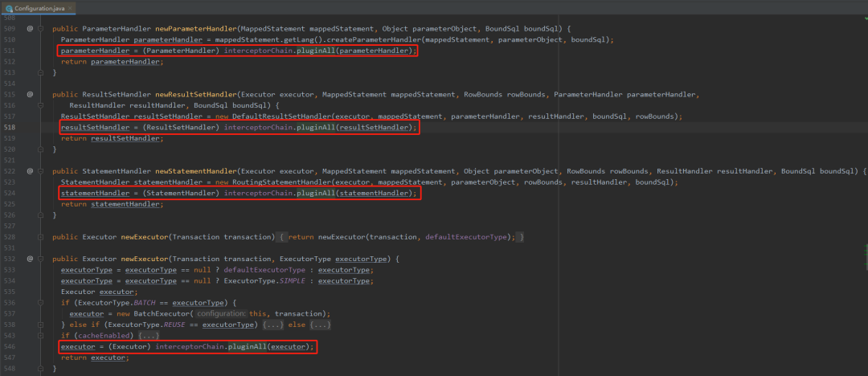This screenshot has width=868, height=376.
Task: Click the pluginAll call on line 546
Action: [x=247, y=346]
